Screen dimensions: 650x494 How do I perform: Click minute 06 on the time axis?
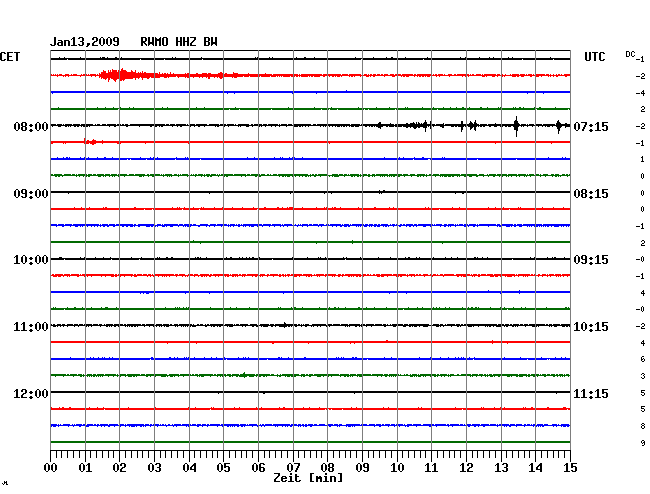(x=258, y=467)
